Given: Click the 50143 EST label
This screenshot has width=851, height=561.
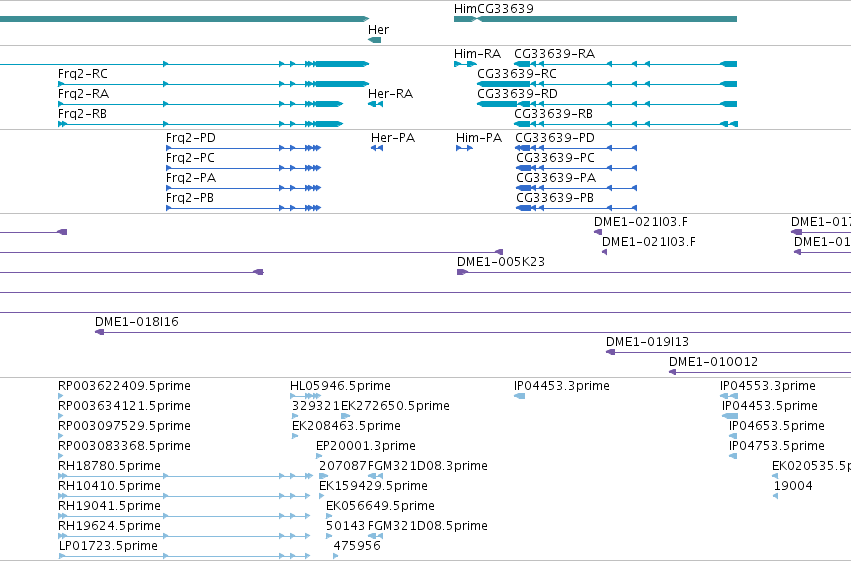Looking at the screenshot, I should 346,526.
